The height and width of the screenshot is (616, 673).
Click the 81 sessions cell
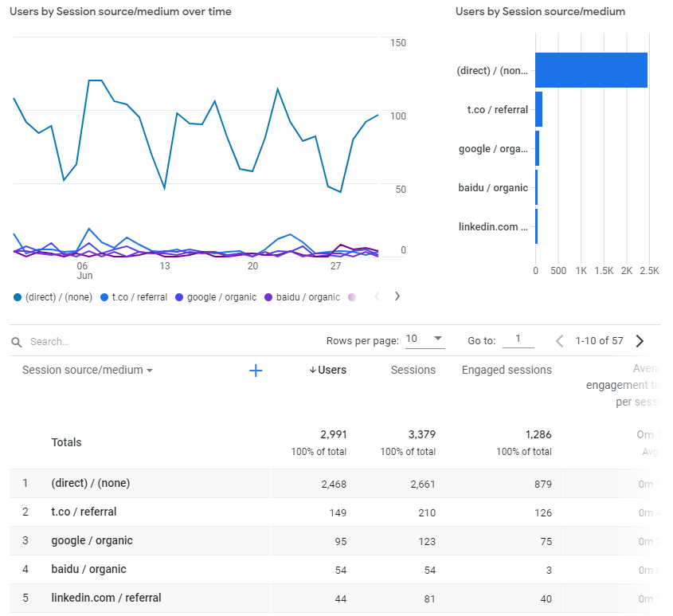[429, 598]
